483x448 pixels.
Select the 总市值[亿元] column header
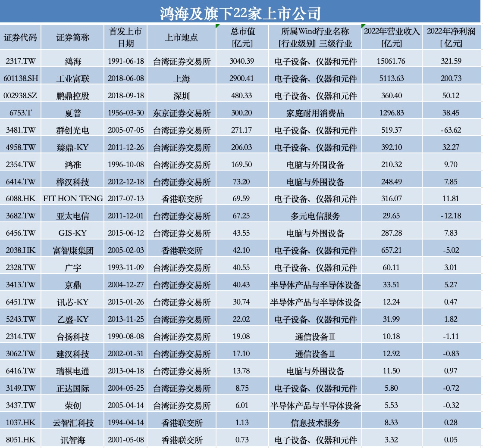tap(242, 37)
